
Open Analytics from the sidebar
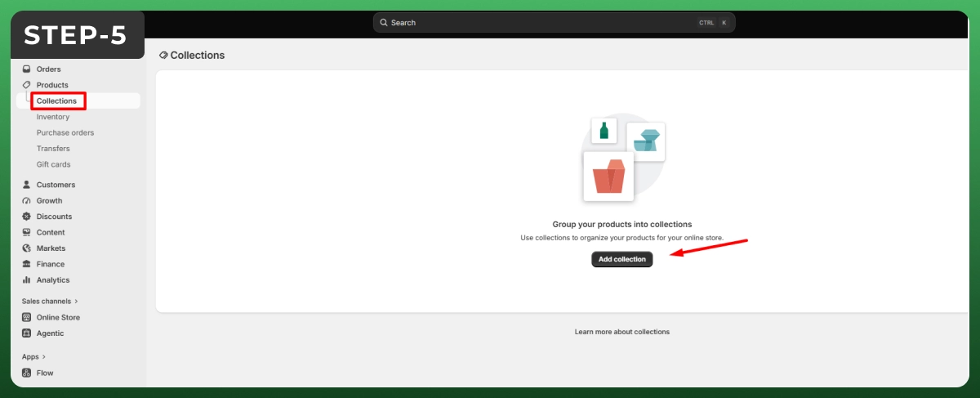pos(53,280)
